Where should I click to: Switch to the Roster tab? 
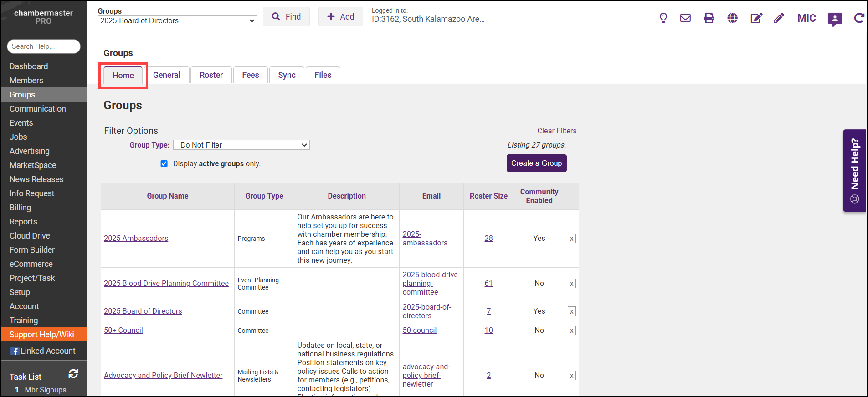pyautogui.click(x=211, y=75)
